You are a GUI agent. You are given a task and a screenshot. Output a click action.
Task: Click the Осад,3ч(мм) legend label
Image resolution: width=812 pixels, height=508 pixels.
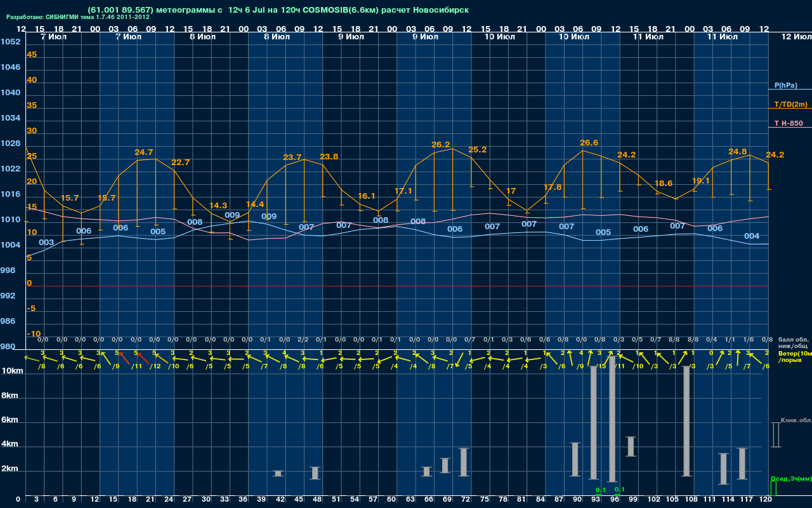pos(791,478)
